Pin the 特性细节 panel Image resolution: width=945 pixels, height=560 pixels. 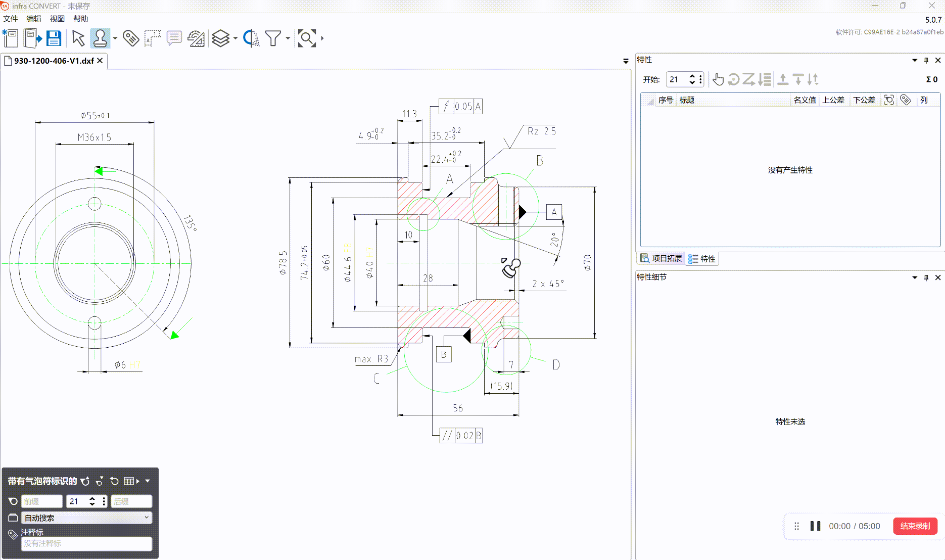pos(926,277)
